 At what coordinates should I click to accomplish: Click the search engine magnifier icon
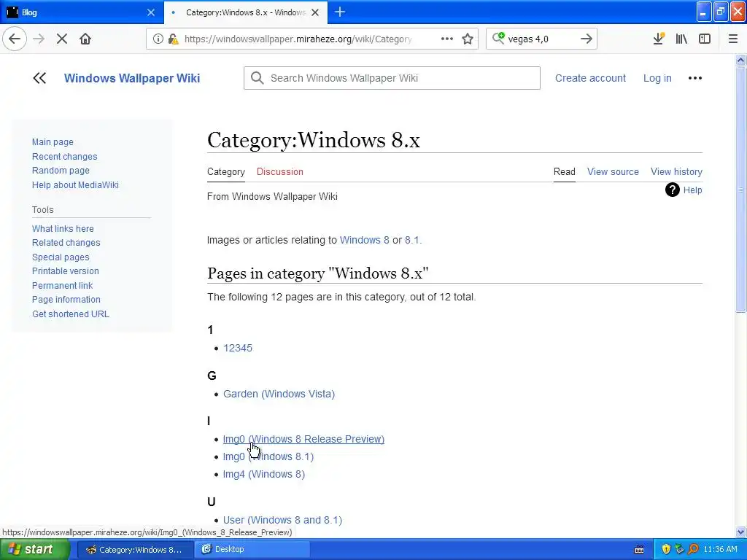pyautogui.click(x=498, y=38)
